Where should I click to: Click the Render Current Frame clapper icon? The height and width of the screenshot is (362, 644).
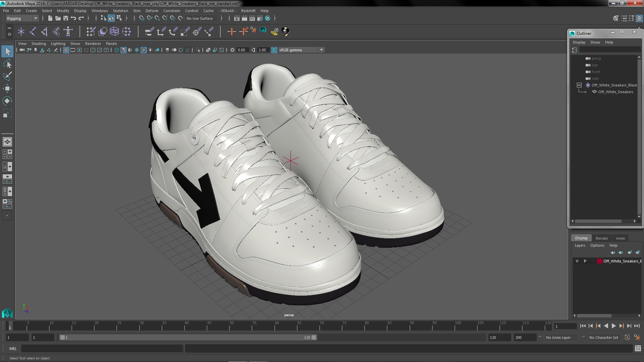pos(245,18)
